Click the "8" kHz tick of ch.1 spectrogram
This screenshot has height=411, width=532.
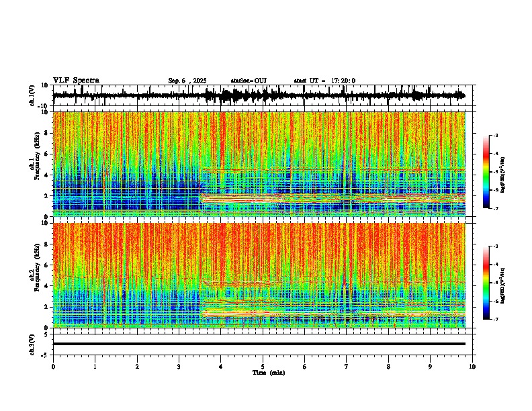click(47, 133)
